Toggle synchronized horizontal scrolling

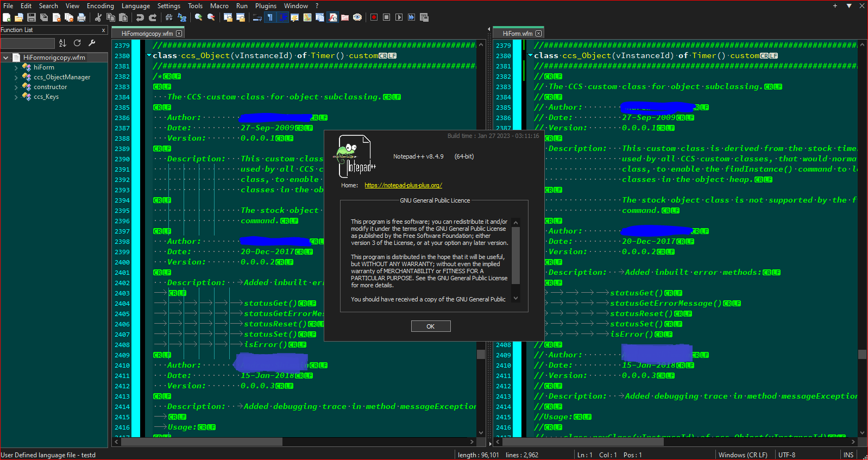(x=240, y=17)
